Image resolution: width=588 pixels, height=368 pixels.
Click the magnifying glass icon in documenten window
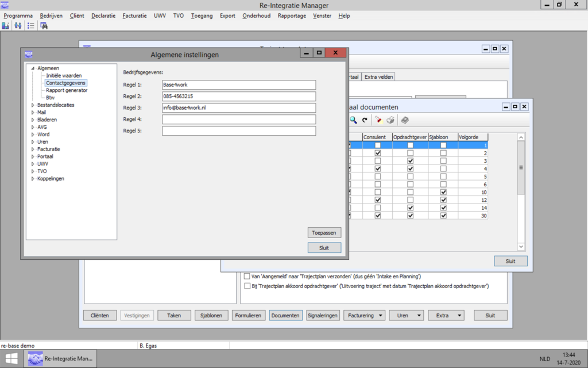353,120
